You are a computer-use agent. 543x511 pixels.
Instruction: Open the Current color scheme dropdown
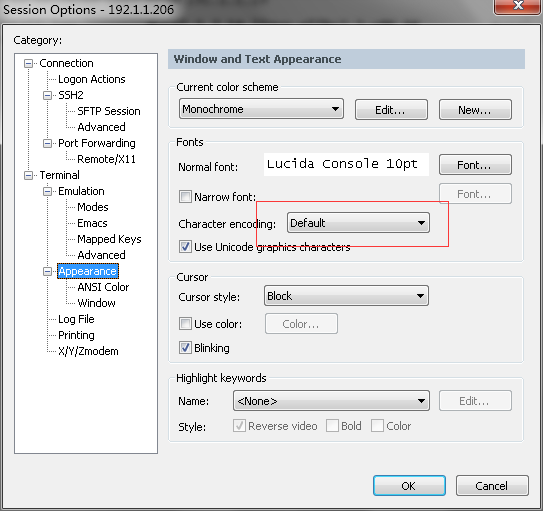point(261,109)
